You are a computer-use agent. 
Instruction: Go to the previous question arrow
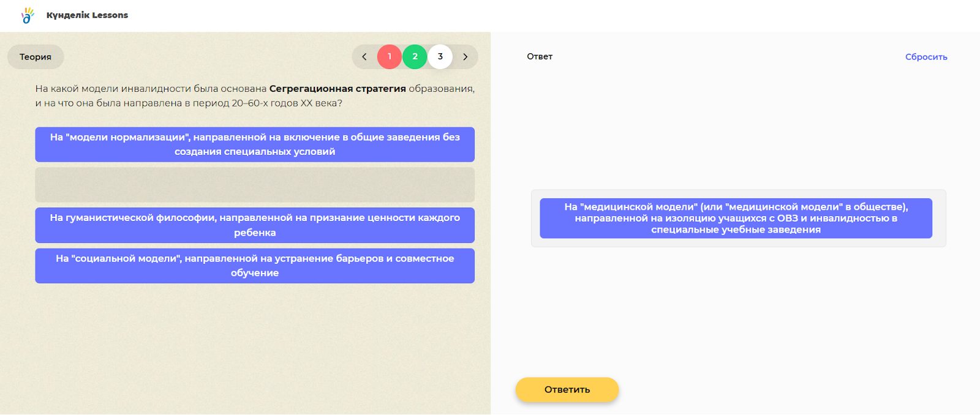coord(364,57)
